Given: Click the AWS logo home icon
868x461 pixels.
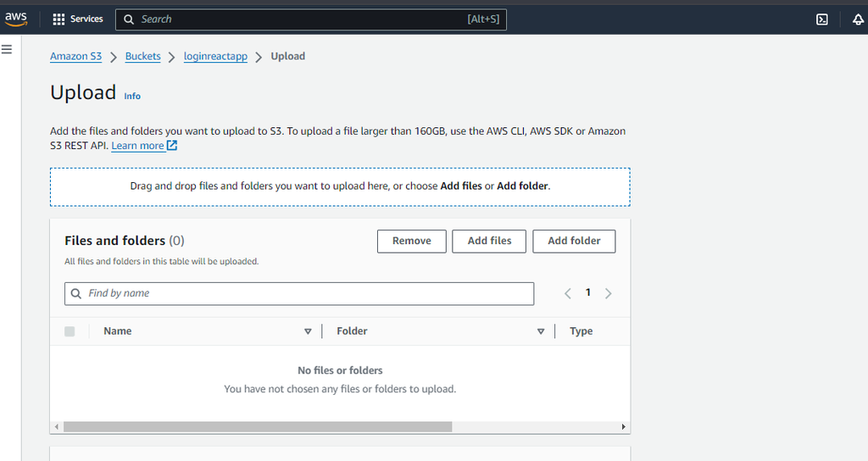Looking at the screenshot, I should pyautogui.click(x=16, y=19).
